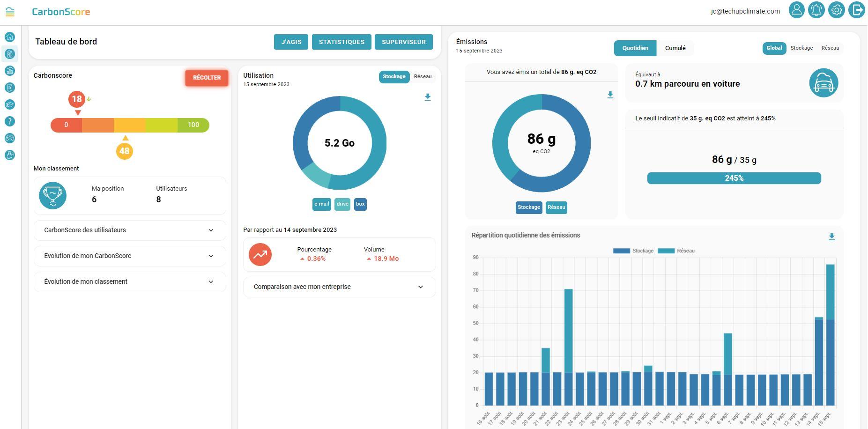Viewport: 868px width, 429px height.
Task: Open the game controller icon in the sidebar
Action: [10, 138]
